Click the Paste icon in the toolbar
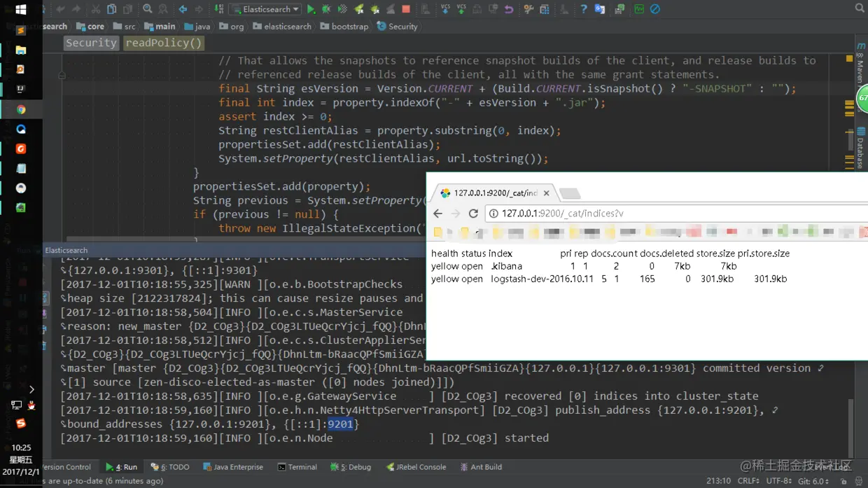The height and width of the screenshot is (488, 868). coord(128,9)
